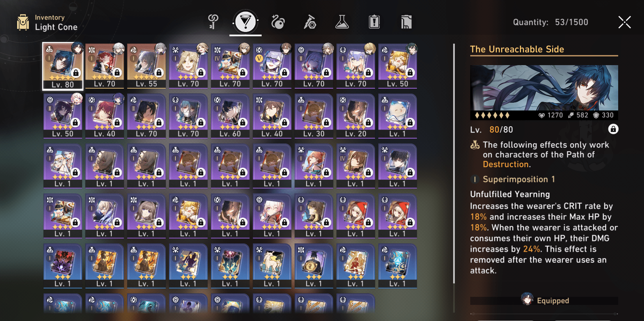Toggle lock on The Unreachable Side details
The image size is (644, 321).
[x=613, y=129]
